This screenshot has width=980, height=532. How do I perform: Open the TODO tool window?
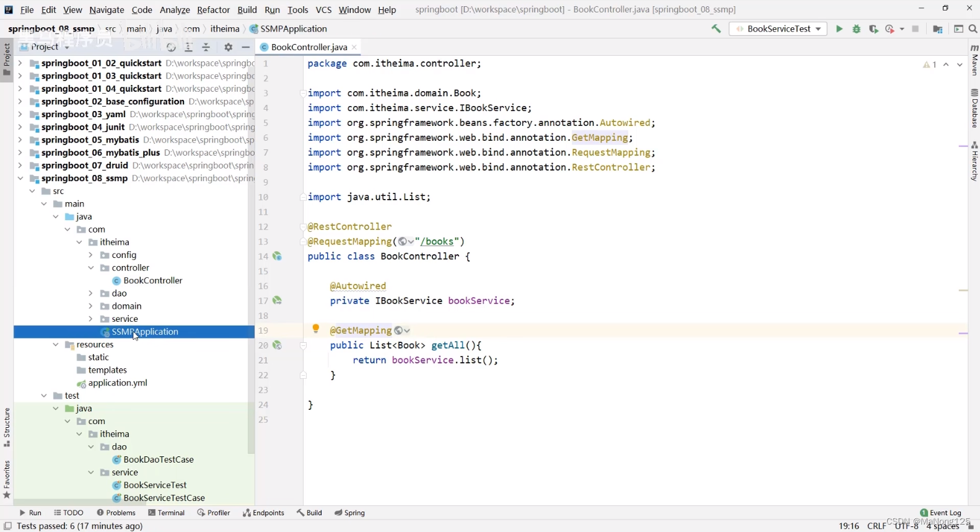pyautogui.click(x=68, y=513)
